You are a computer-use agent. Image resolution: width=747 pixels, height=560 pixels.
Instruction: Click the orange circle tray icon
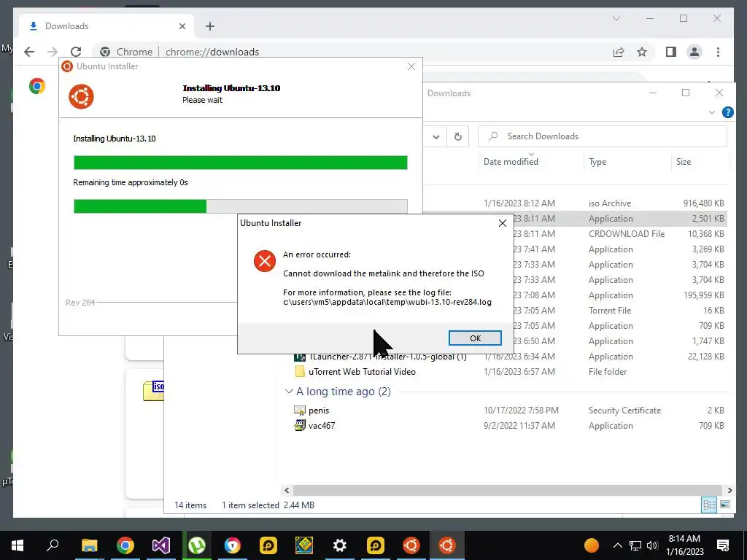591,545
